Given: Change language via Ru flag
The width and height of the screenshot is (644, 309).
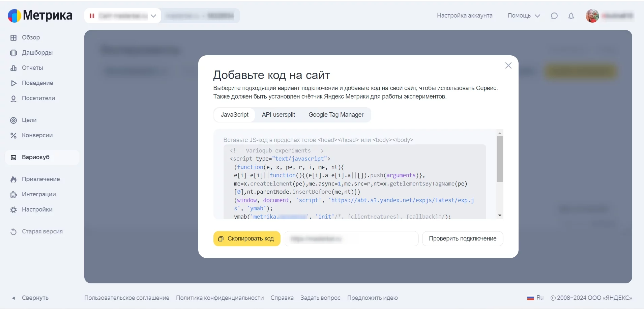Looking at the screenshot, I should click(535, 298).
